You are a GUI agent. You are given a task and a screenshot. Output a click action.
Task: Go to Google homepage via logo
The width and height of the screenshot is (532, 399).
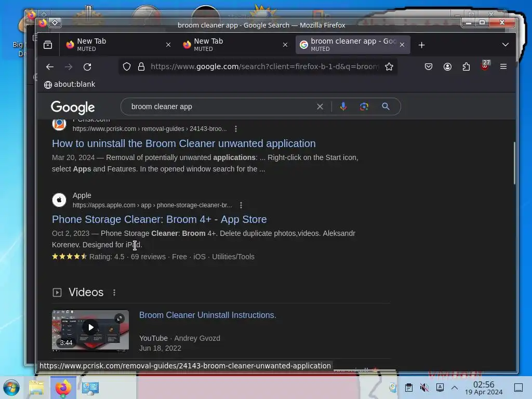73,107
